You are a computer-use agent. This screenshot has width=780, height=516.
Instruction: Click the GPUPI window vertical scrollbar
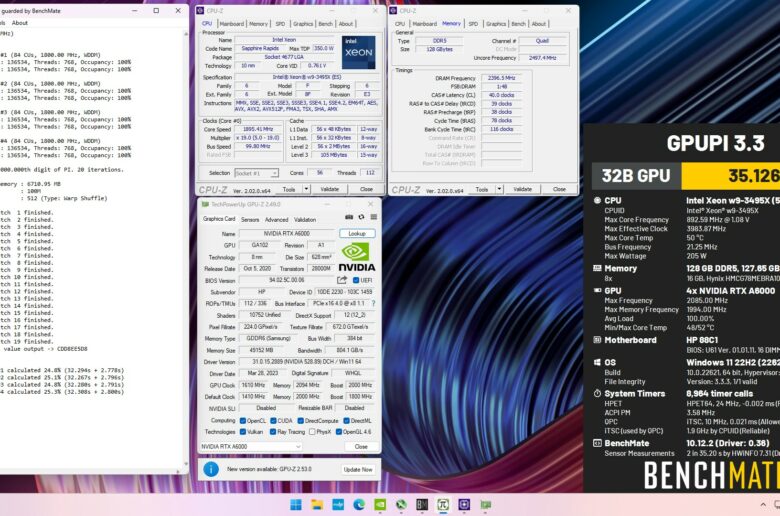pyautogui.click(x=186, y=249)
